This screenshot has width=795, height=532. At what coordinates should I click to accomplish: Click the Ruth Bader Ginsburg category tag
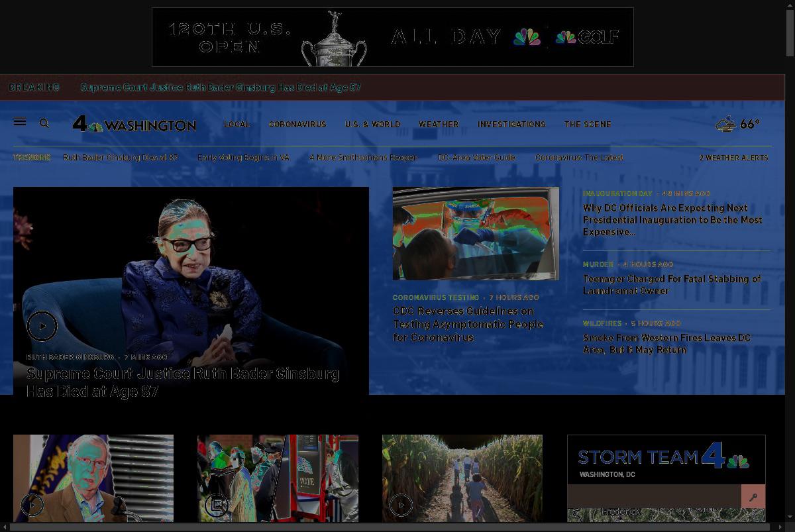[x=70, y=357]
